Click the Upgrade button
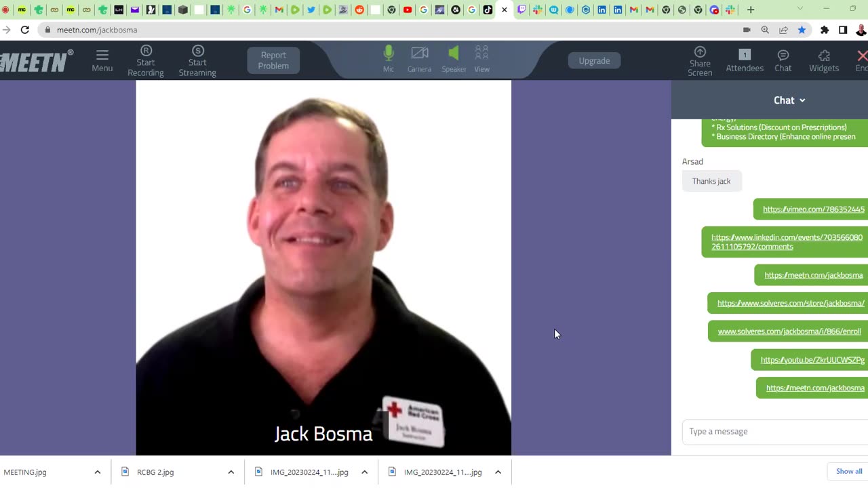Image resolution: width=868 pixels, height=488 pixels. [x=594, y=60]
